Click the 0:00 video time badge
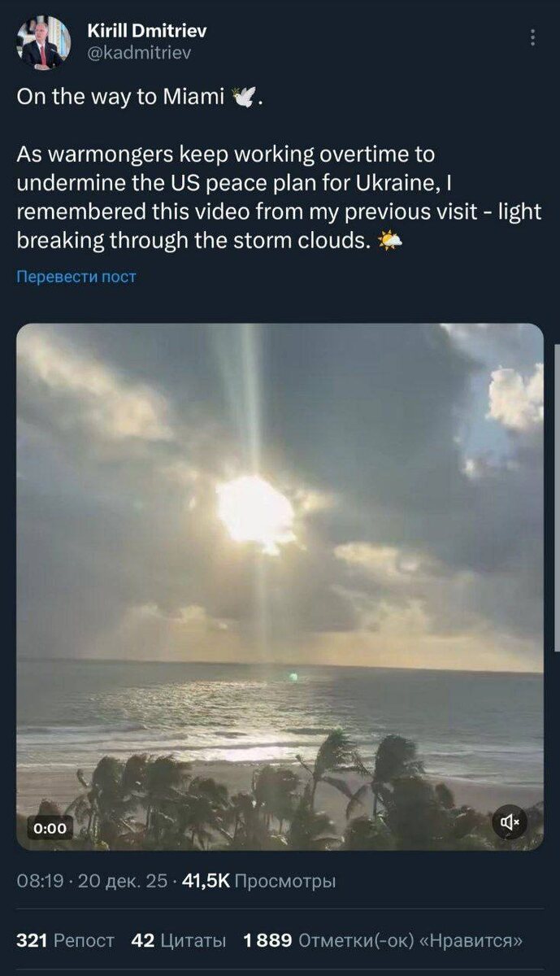This screenshot has width=560, height=976. click(x=50, y=829)
